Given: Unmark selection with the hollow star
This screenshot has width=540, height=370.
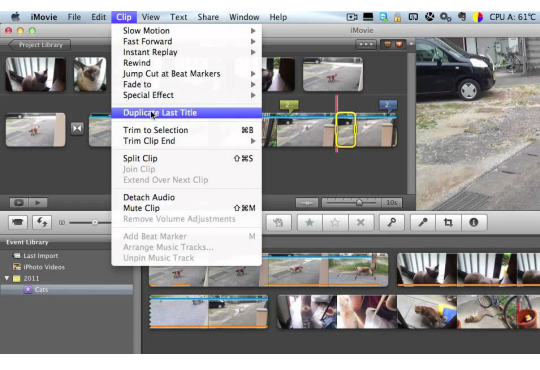Looking at the screenshot, I should [x=335, y=223].
